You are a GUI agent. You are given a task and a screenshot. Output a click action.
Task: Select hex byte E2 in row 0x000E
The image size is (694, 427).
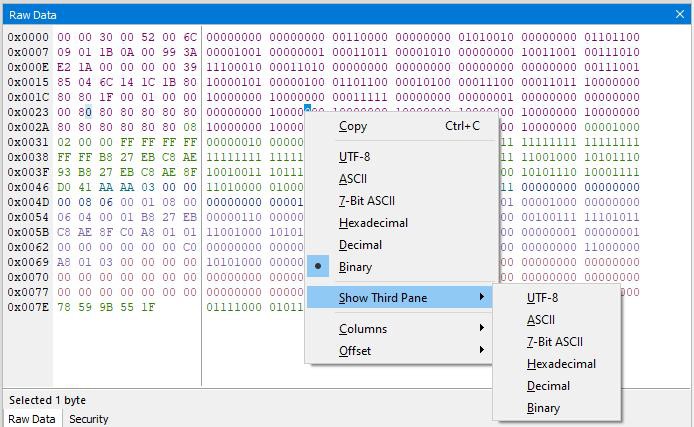tap(64, 67)
